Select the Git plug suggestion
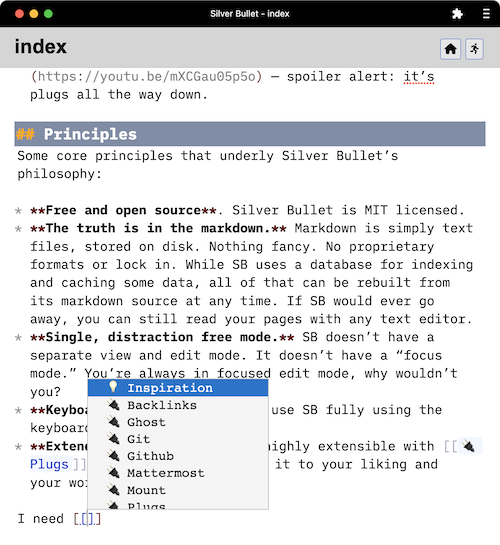 click(178, 439)
